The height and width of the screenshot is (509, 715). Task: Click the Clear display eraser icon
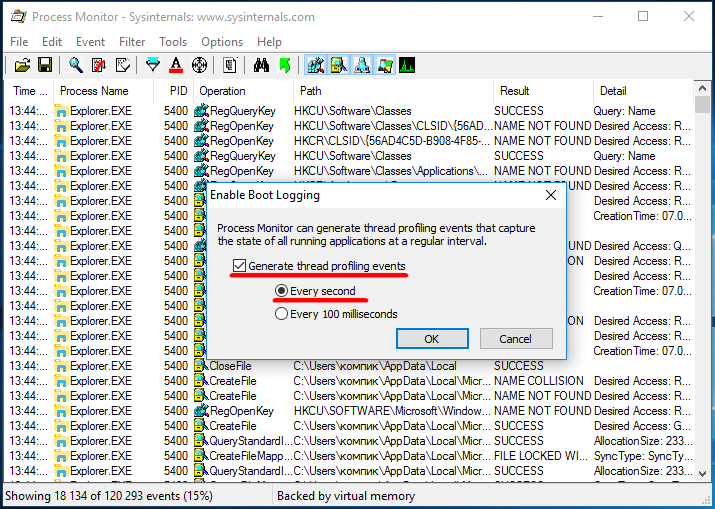122,65
